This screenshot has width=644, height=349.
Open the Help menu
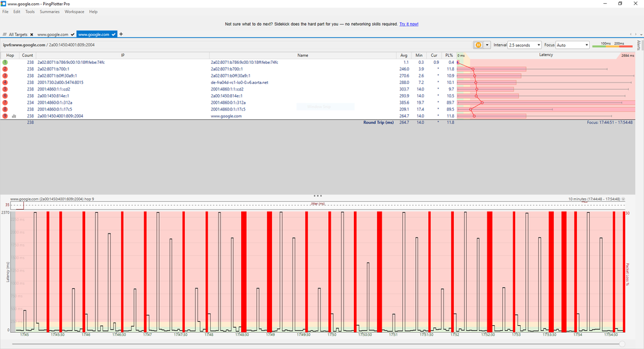(x=93, y=12)
